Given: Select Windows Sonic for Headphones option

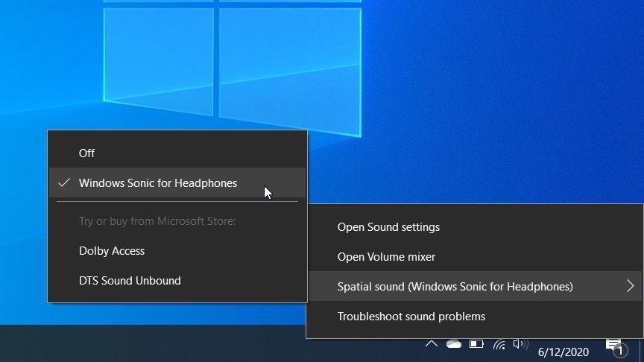Looking at the screenshot, I should (x=177, y=182).
